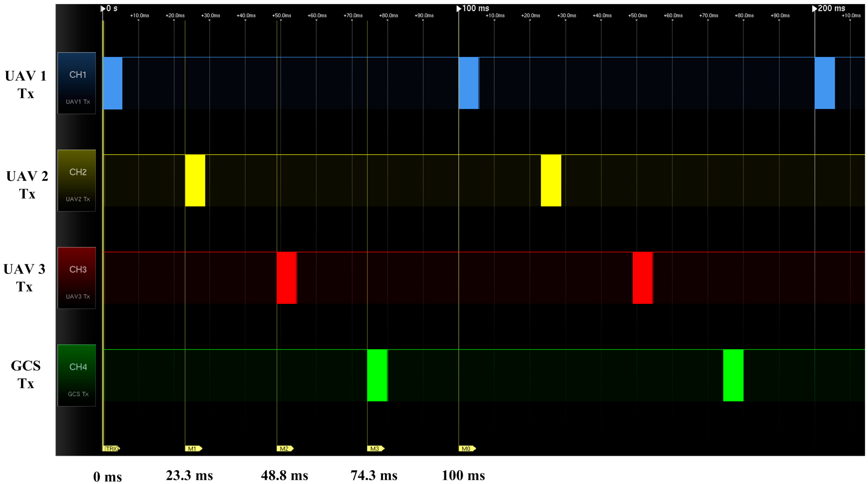Click the second yellow UAV2 pulse
The height and width of the screenshot is (484, 868).
coord(551,181)
